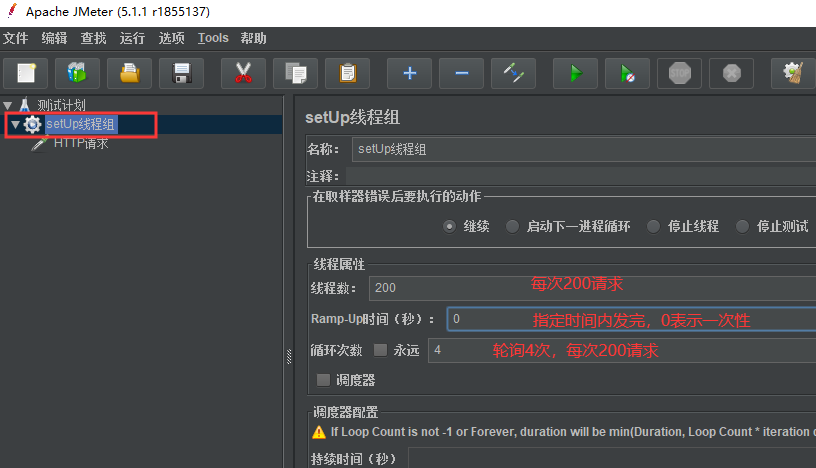The width and height of the screenshot is (816, 468).
Task: Click the Open file folder icon
Action: click(x=130, y=73)
